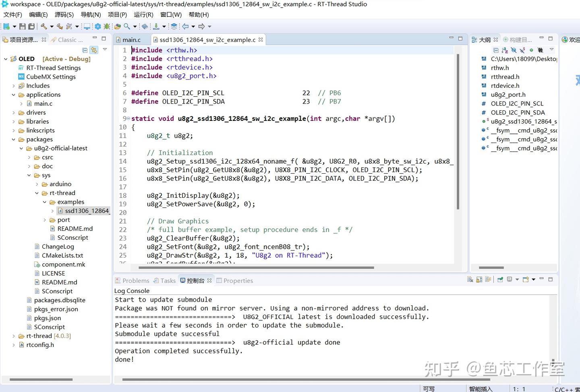
Task: Pin the console view
Action: click(500, 279)
